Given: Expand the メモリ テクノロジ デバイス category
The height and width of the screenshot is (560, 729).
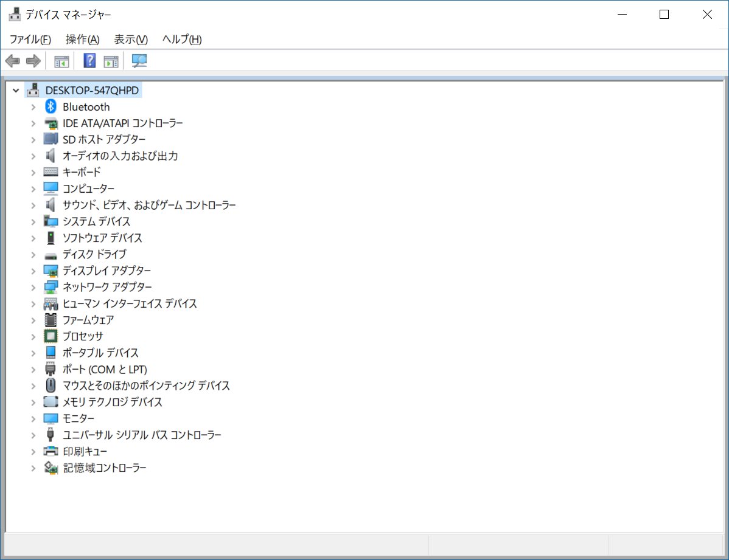Looking at the screenshot, I should click(33, 402).
